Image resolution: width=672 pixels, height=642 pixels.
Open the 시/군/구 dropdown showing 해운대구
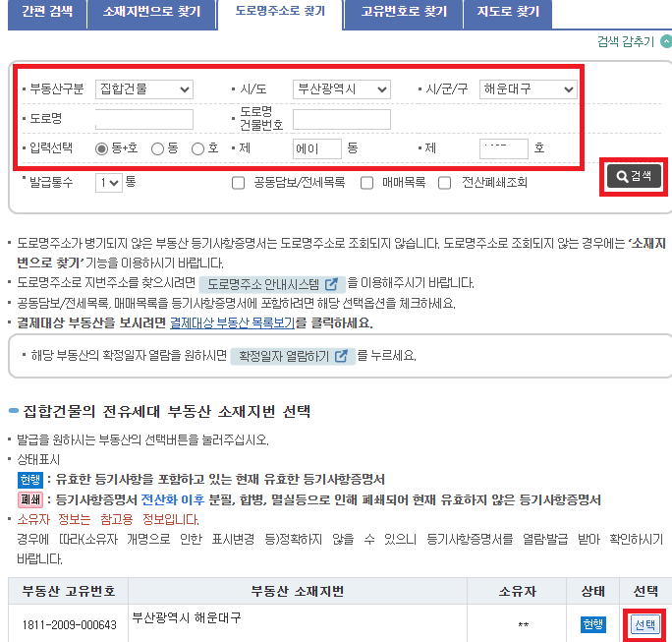point(528,89)
